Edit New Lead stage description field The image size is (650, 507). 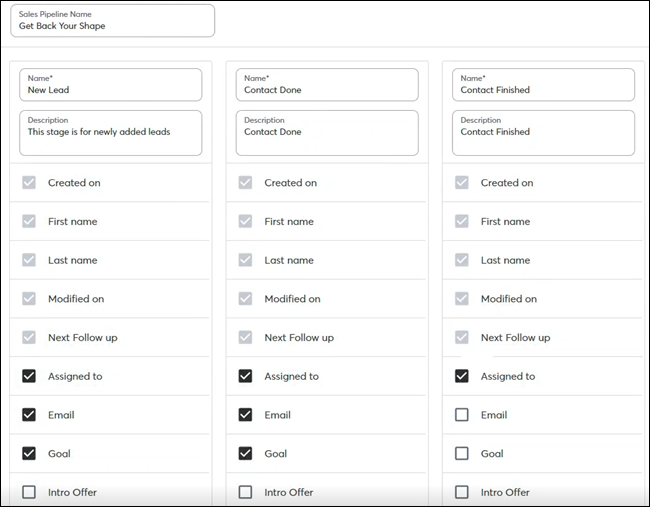(x=111, y=133)
